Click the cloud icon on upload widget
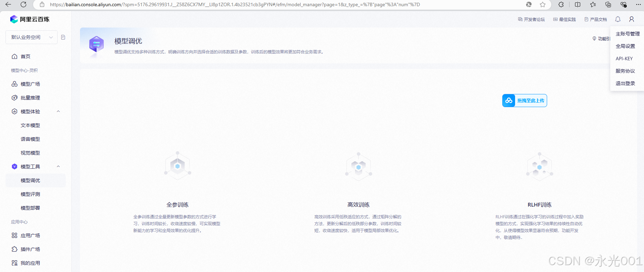Image resolution: width=644 pixels, height=272 pixels. coord(509,101)
